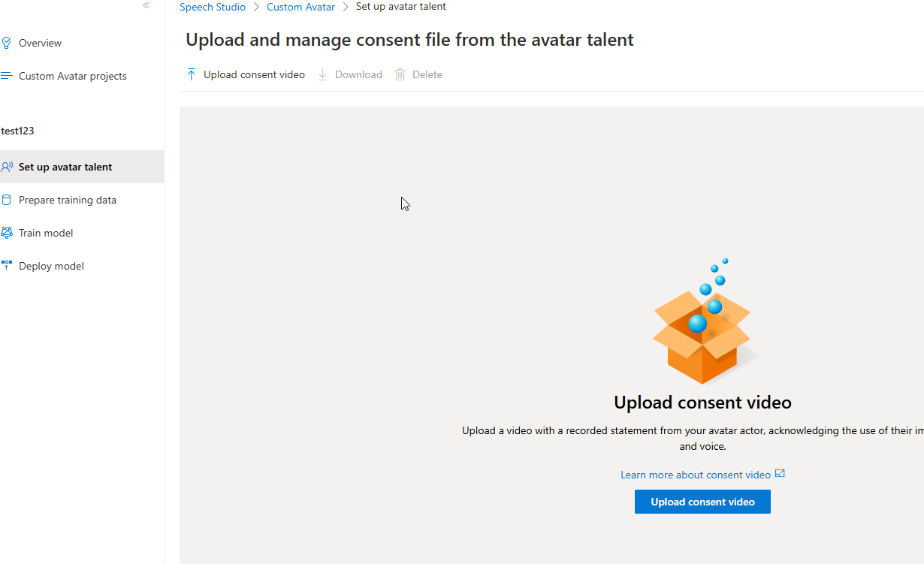Screen dimensions: 924x564
Task: Click the external-link icon beside Learn more
Action: (780, 473)
